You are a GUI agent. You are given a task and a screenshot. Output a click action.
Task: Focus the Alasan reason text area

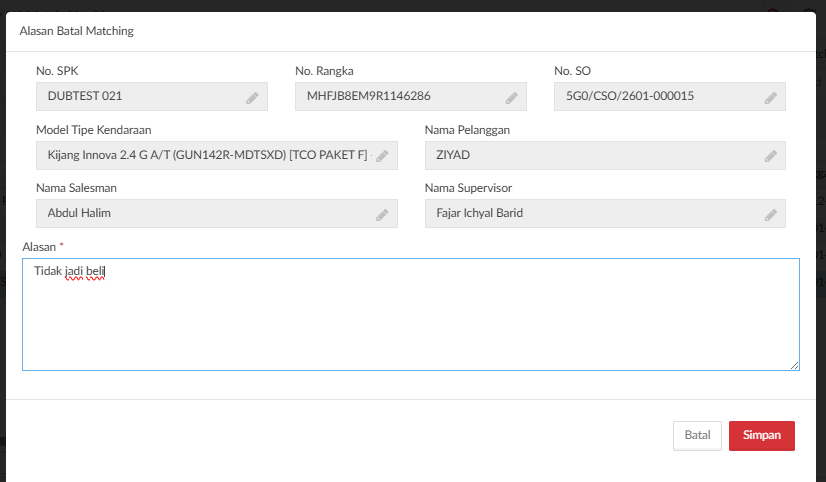click(x=410, y=320)
